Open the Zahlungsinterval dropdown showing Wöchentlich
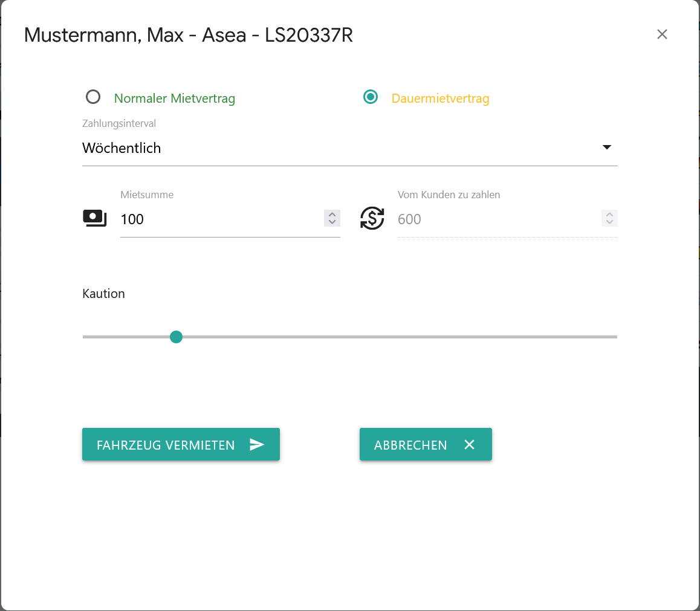 (349, 147)
